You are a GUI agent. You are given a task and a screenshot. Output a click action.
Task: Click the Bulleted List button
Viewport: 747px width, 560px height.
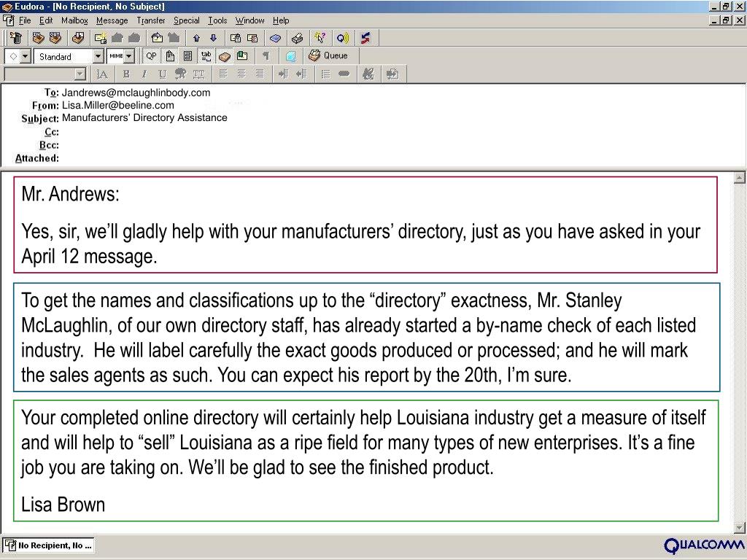[x=326, y=74]
